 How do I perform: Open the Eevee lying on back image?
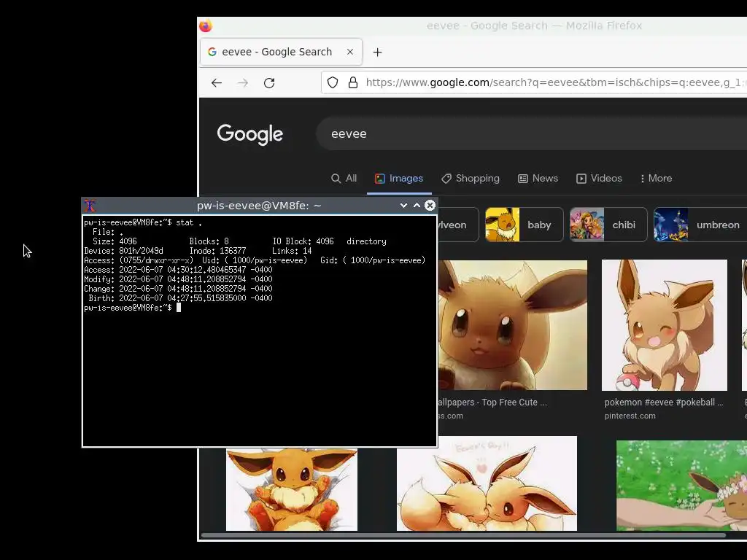click(x=292, y=489)
